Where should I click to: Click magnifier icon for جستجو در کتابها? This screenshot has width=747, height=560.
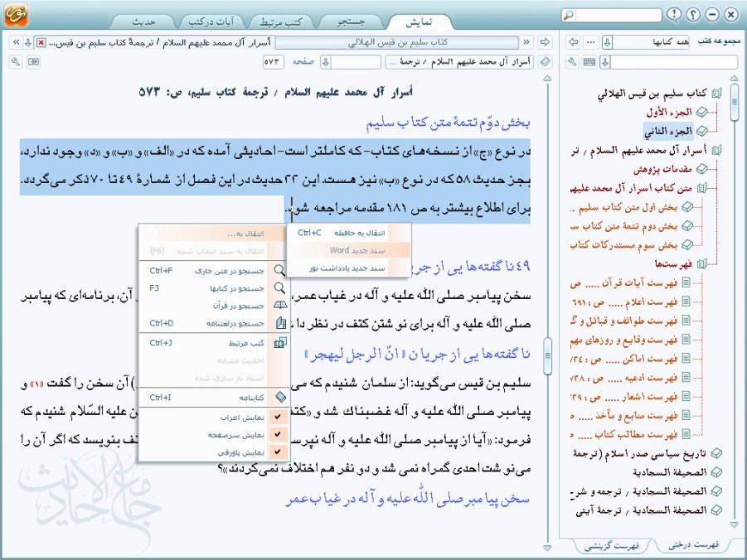click(x=279, y=288)
